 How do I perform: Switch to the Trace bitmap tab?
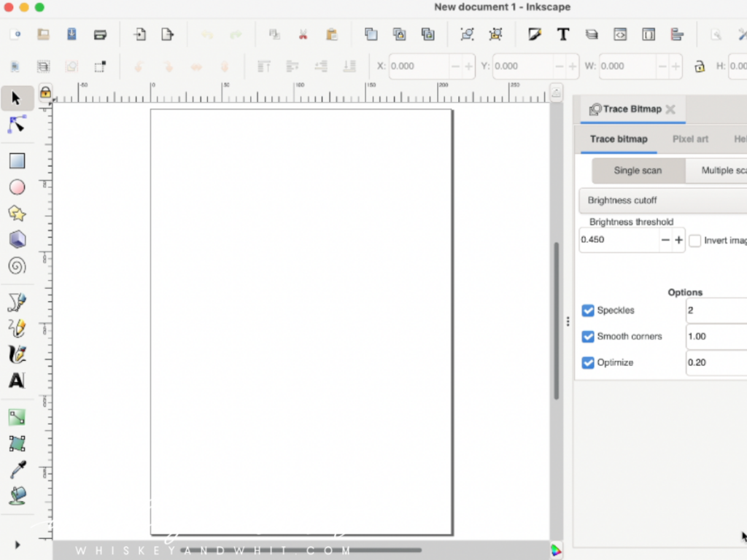[x=619, y=139]
